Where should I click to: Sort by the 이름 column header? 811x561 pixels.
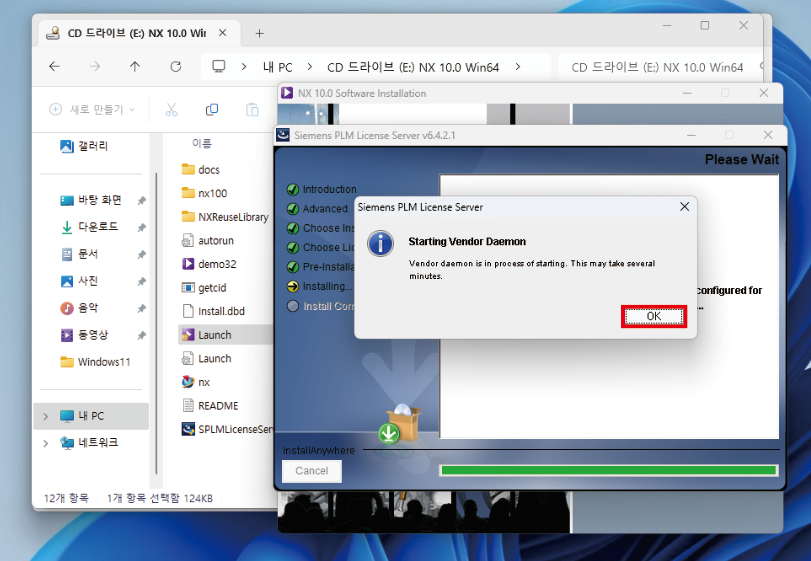click(x=201, y=143)
